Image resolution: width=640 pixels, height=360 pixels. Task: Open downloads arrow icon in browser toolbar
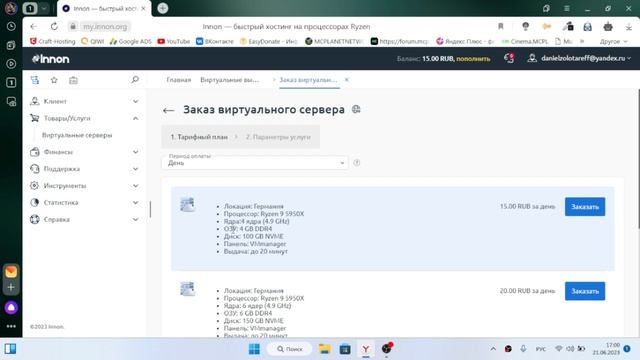coord(629,27)
